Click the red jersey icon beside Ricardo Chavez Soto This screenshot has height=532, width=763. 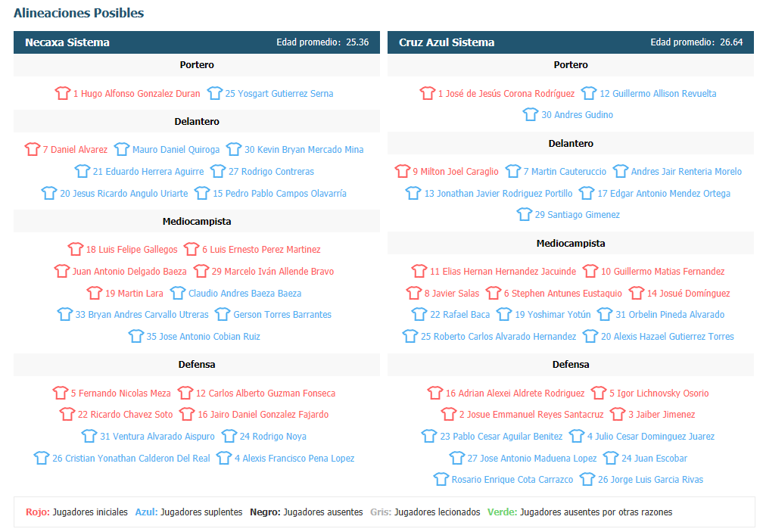click(x=67, y=414)
